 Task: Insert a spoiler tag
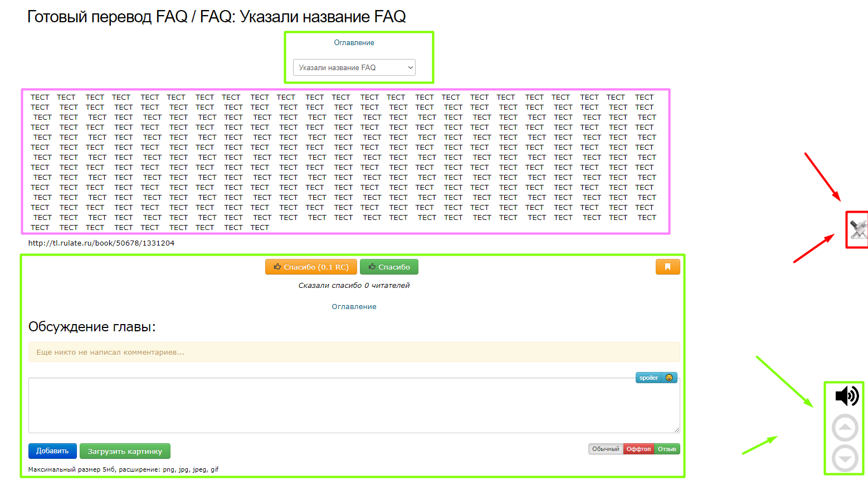click(x=648, y=378)
